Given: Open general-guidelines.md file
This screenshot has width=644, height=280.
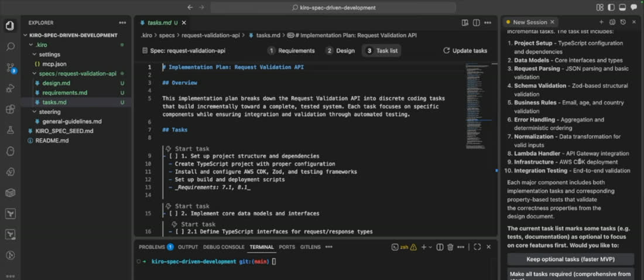Looking at the screenshot, I should pos(72,121).
